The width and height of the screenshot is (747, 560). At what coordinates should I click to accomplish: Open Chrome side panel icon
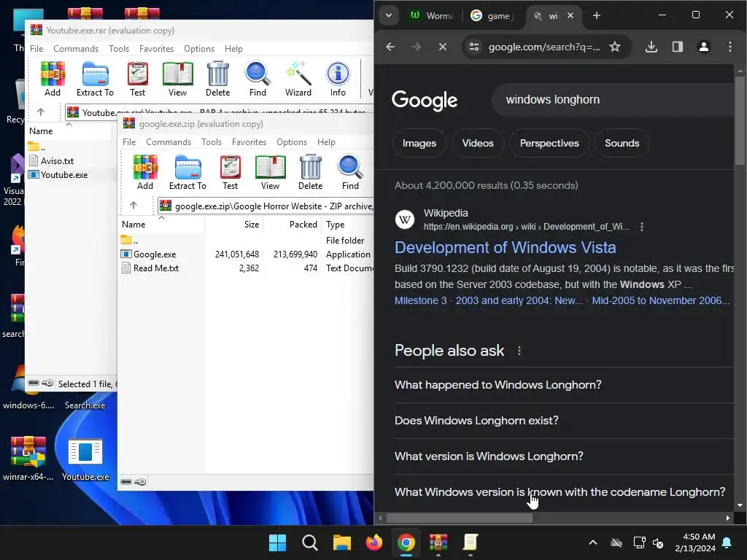click(x=678, y=47)
